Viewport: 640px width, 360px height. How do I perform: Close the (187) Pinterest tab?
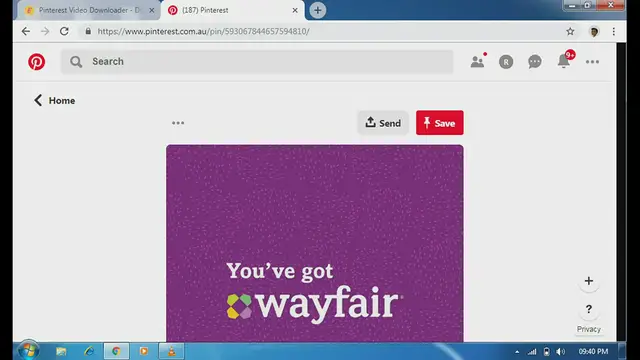coord(295,10)
